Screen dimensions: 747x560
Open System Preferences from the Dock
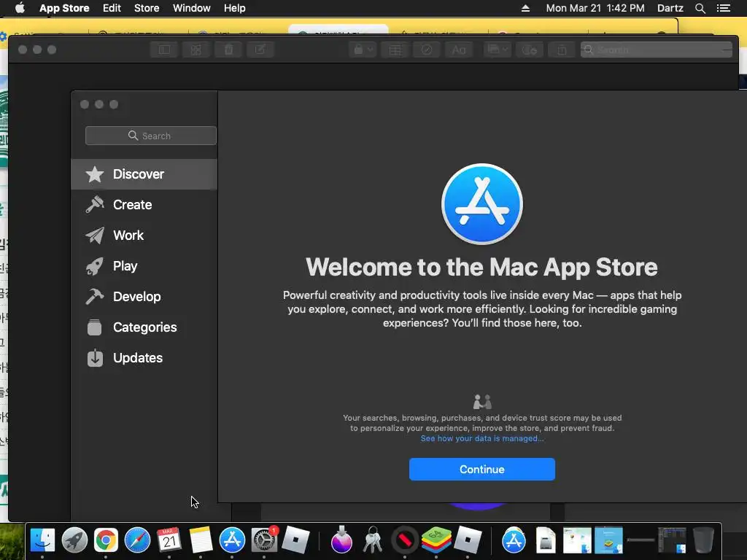pyautogui.click(x=264, y=540)
